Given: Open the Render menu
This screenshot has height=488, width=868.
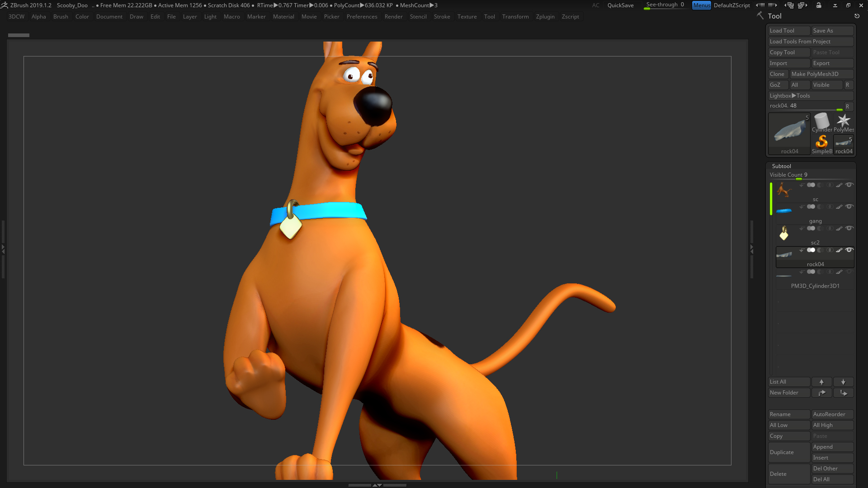Looking at the screenshot, I should point(393,17).
